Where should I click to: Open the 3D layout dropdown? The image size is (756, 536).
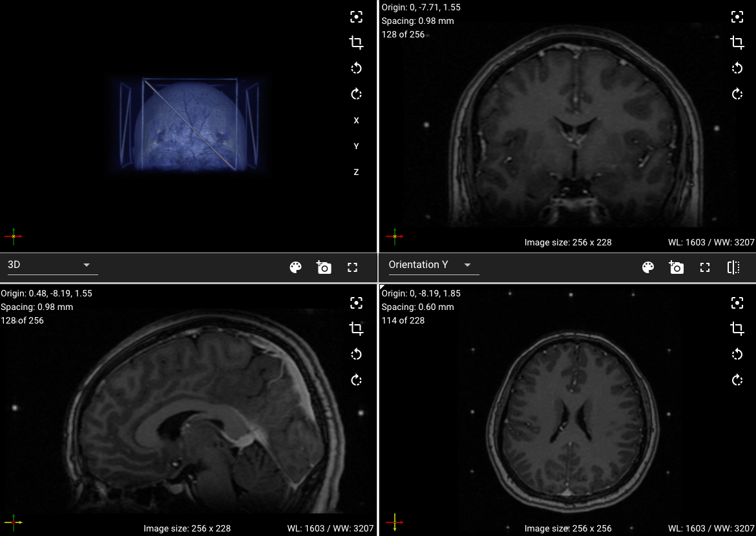[52, 265]
